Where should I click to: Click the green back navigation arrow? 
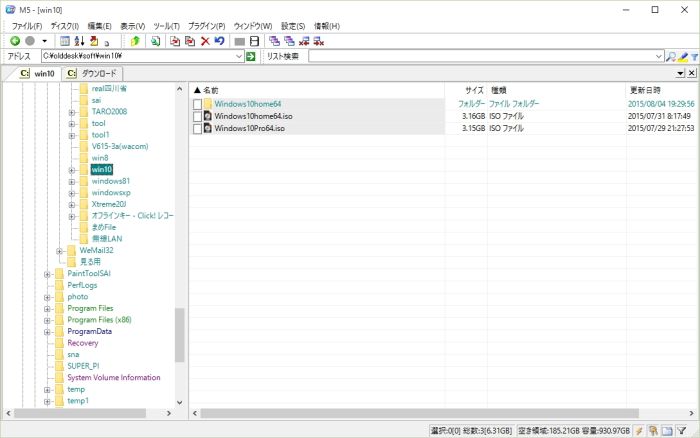[15, 41]
